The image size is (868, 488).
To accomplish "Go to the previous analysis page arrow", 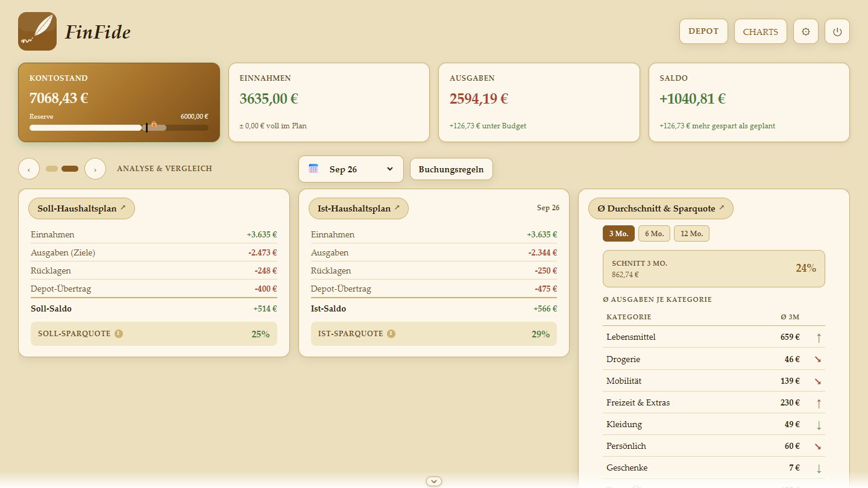I will click(29, 169).
